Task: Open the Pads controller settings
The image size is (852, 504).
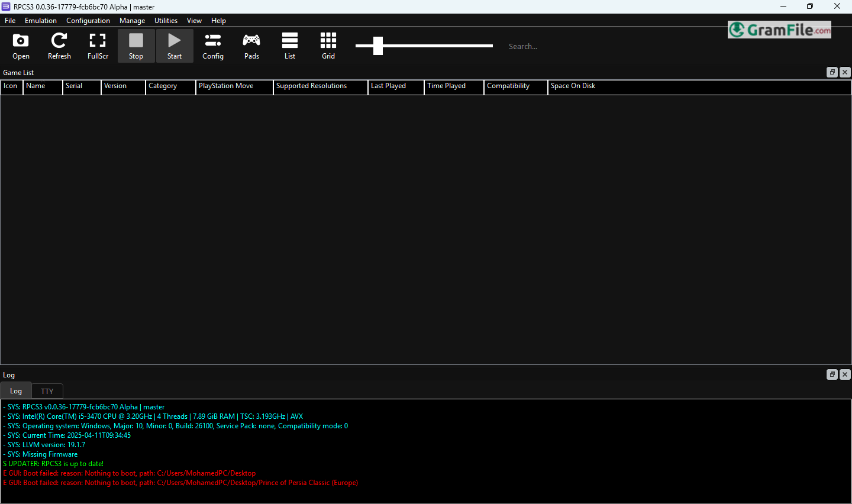Action: 251,46
